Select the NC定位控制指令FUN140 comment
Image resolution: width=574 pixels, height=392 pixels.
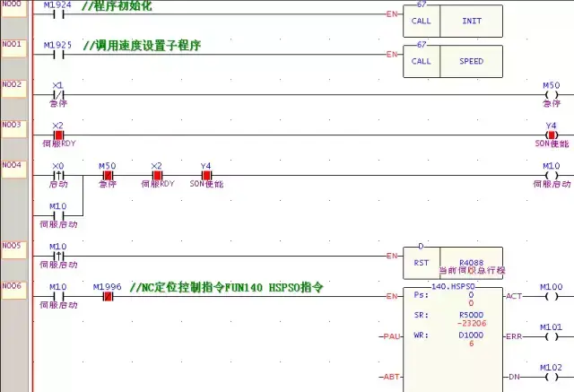(x=227, y=287)
